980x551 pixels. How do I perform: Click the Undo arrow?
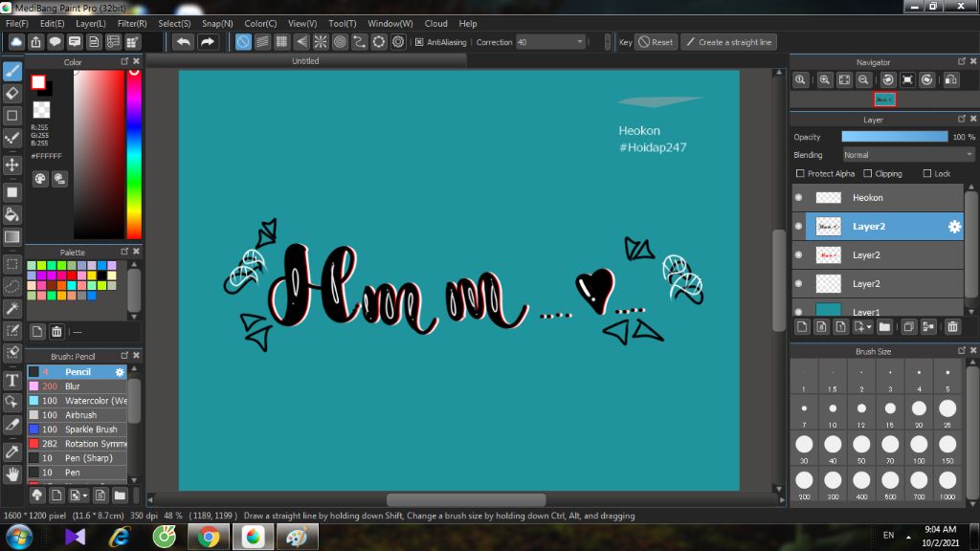tap(183, 42)
